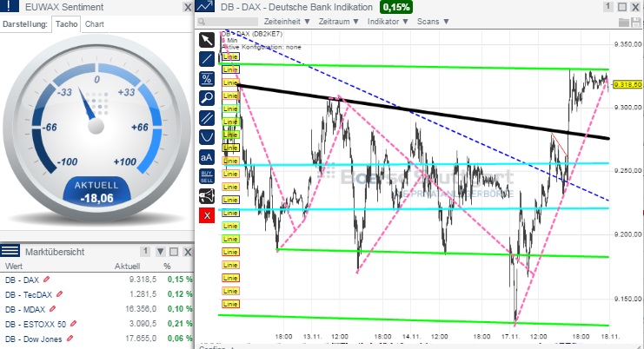Screen dimensions: 644x349
Task: Close the EUWAX Sentiment panel
Action: (188, 7)
